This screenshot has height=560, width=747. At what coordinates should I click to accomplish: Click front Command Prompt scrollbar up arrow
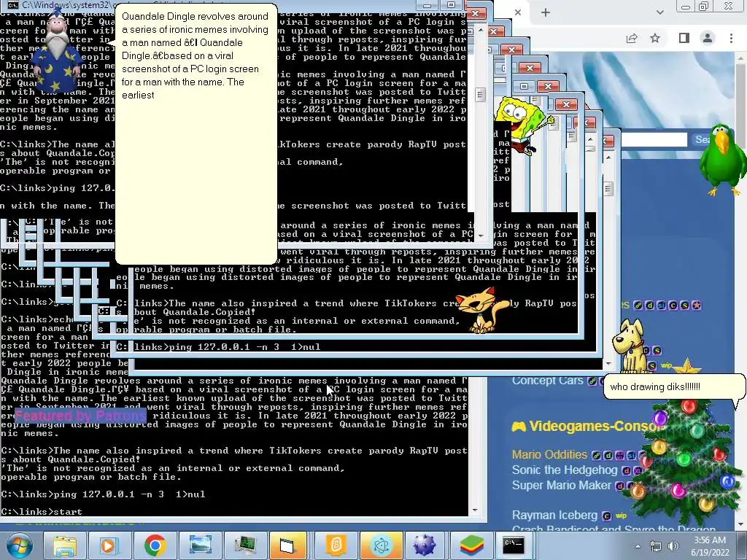coord(480,29)
